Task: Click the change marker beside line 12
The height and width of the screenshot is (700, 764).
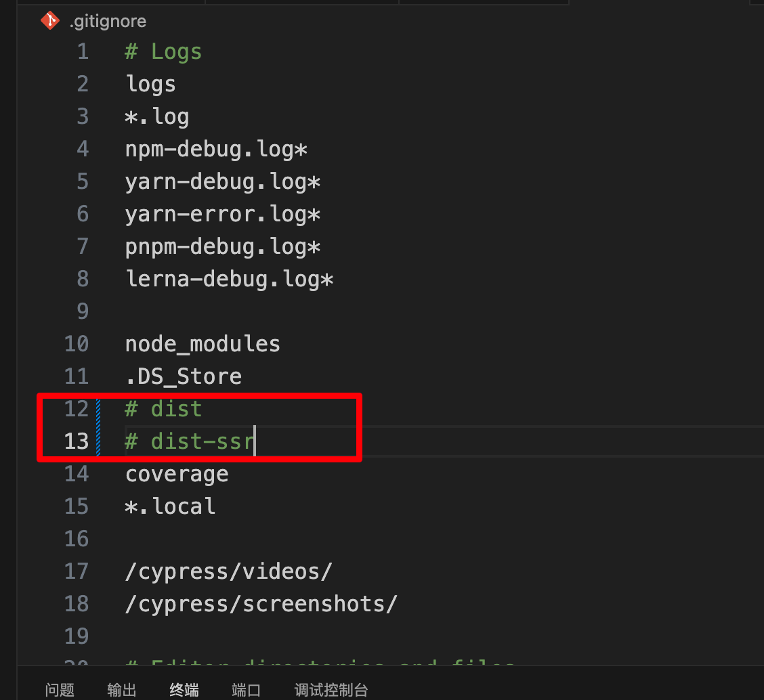Action: click(99, 409)
